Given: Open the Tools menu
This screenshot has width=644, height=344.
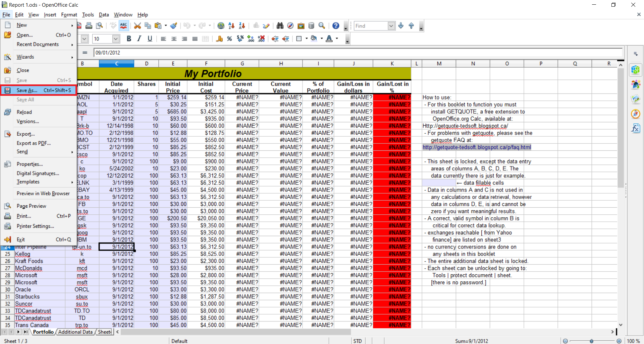Looking at the screenshot, I should point(88,15).
